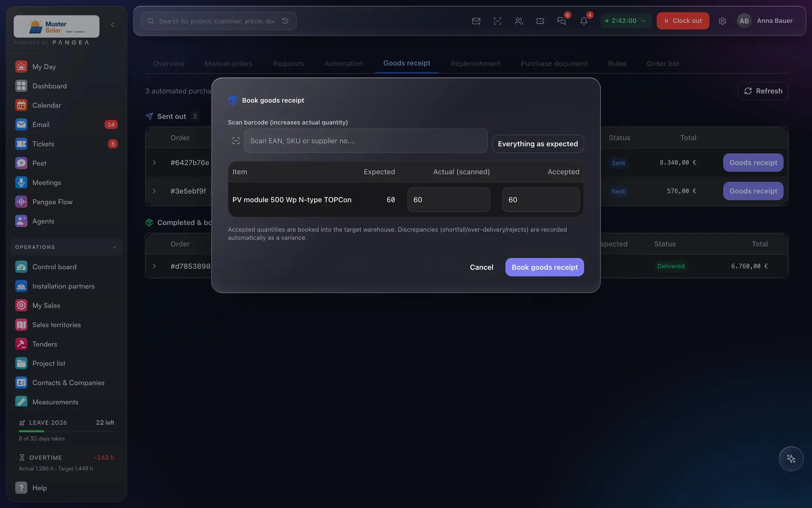Screen dimensions: 812x508
Task: Switch to the Purchase document tab
Action: pyautogui.click(x=554, y=63)
